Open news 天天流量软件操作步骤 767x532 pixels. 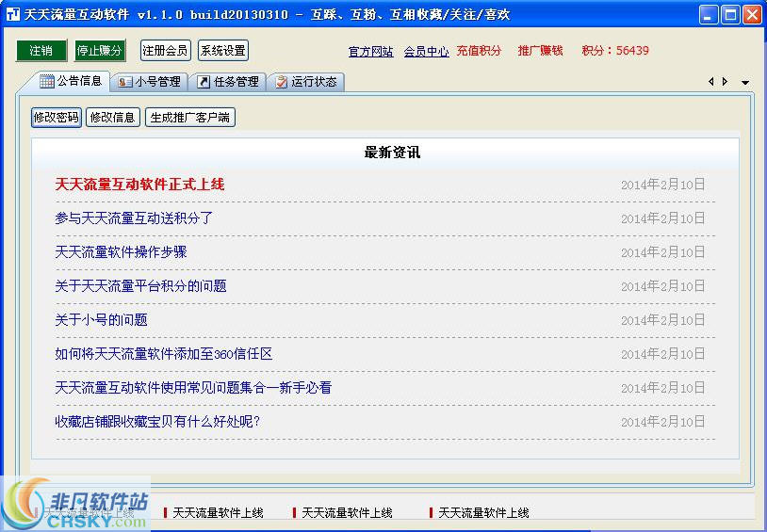[121, 252]
